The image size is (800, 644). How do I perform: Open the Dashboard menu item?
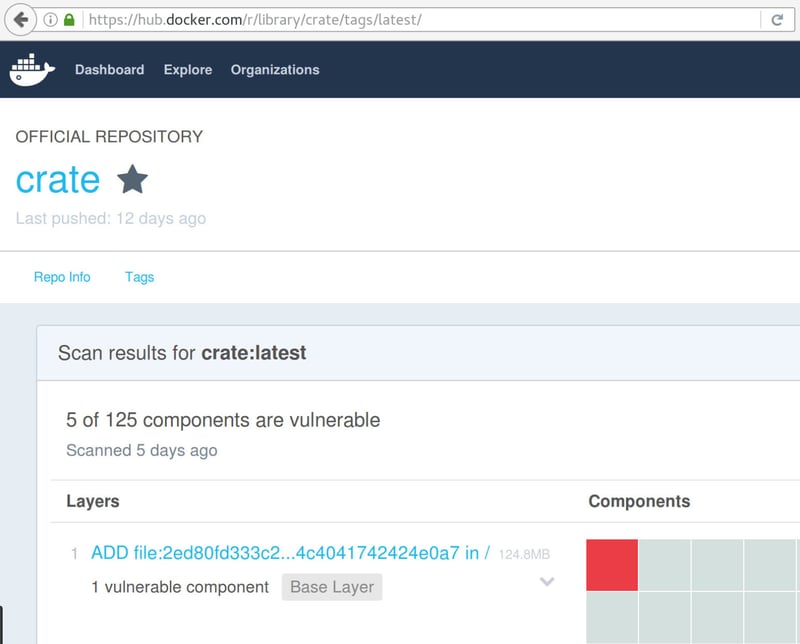110,70
